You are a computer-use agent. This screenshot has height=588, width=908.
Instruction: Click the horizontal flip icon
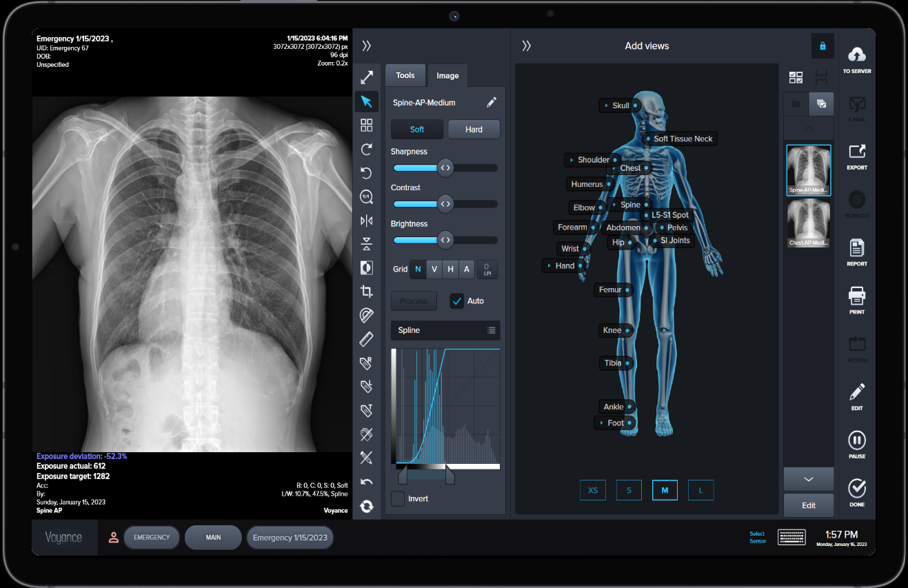click(x=366, y=221)
